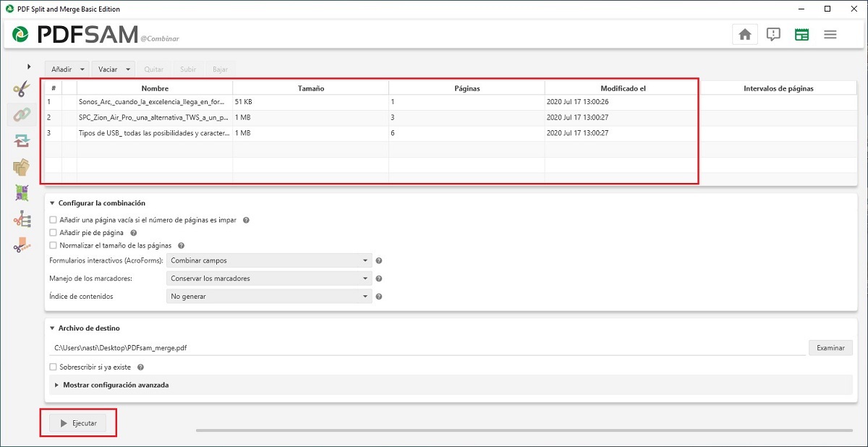Click the Quitar button
Screen dimensions: 868x447
click(153, 69)
